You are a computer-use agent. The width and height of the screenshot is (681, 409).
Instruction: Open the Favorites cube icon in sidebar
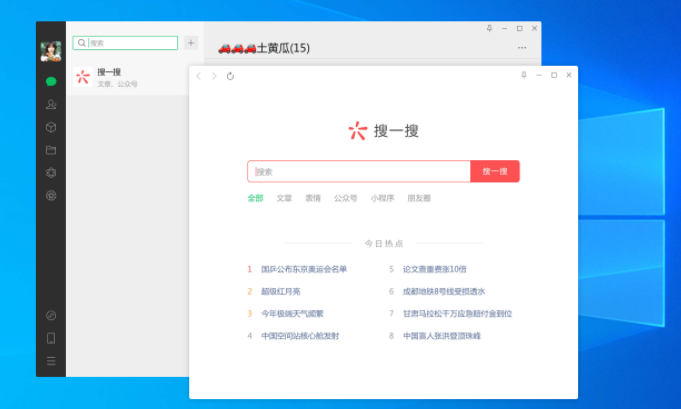[x=51, y=127]
